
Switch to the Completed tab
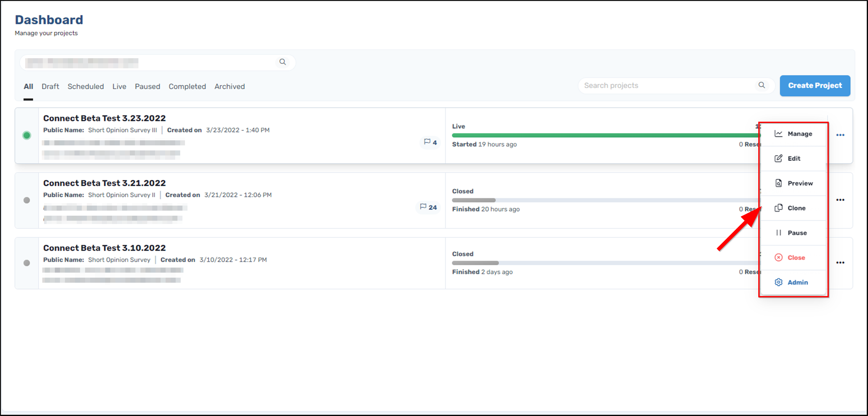click(187, 86)
